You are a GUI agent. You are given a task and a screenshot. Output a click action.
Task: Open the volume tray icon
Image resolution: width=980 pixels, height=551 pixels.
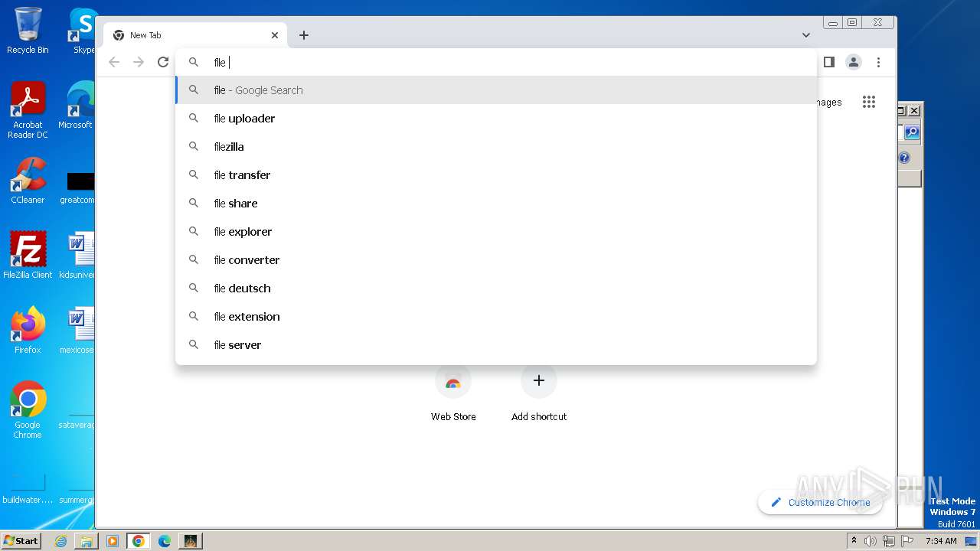(x=871, y=541)
